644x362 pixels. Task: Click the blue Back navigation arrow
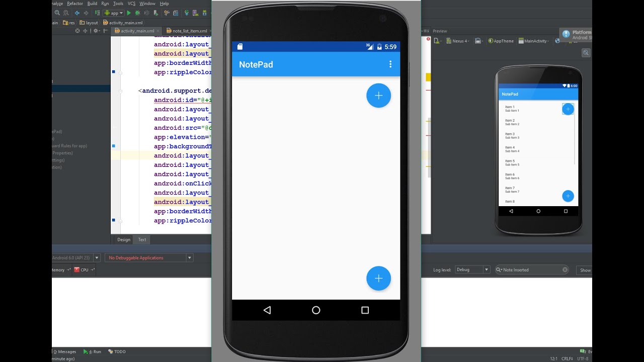(x=77, y=13)
